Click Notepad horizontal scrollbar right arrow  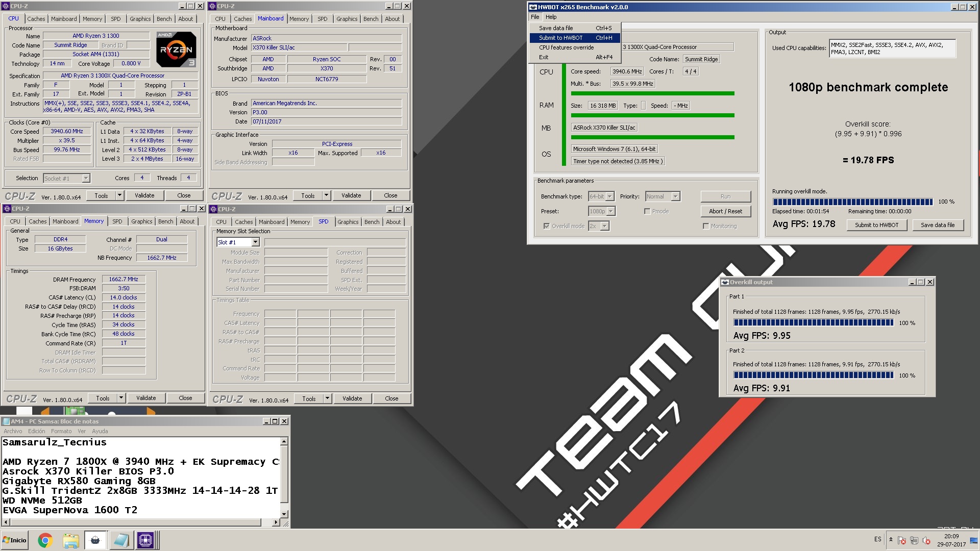pyautogui.click(x=276, y=522)
